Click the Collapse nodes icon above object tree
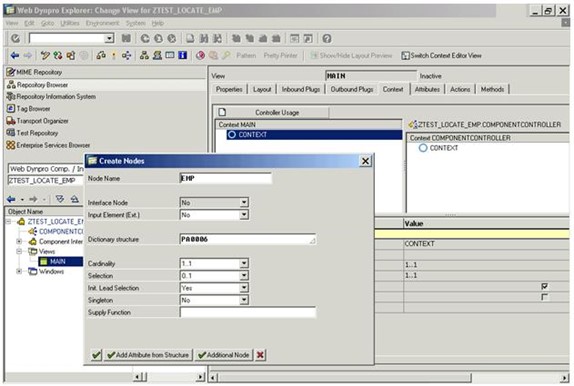 point(74,199)
